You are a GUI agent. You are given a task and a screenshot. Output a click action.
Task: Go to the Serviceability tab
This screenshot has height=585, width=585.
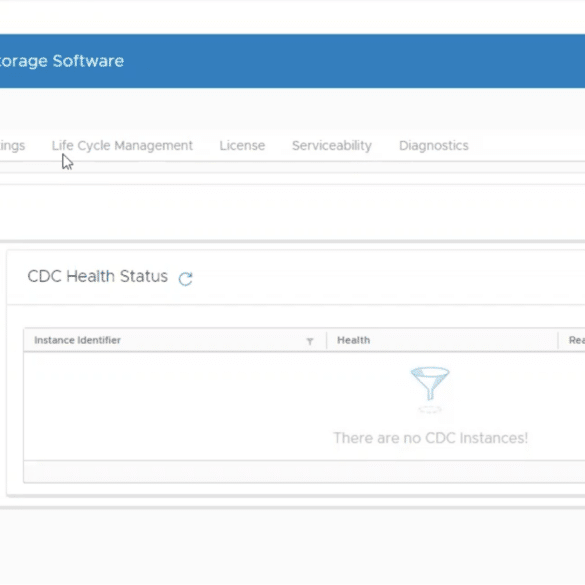pyautogui.click(x=332, y=146)
